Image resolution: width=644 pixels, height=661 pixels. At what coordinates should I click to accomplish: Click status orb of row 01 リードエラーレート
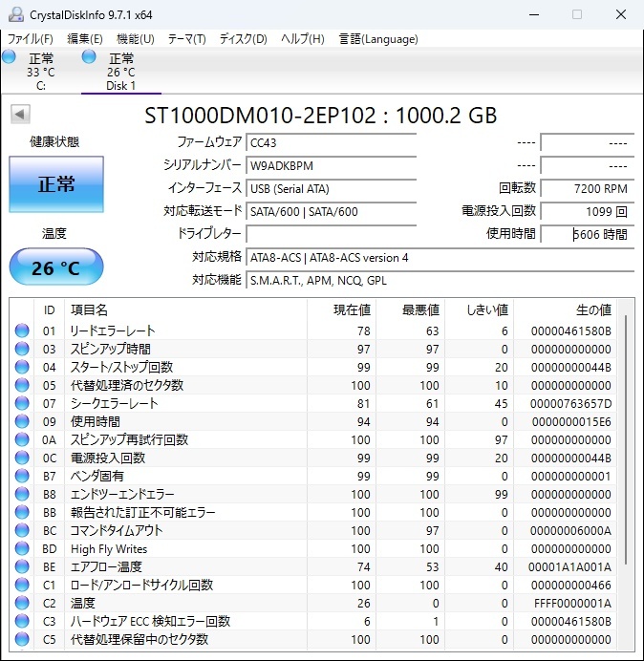pyautogui.click(x=22, y=330)
